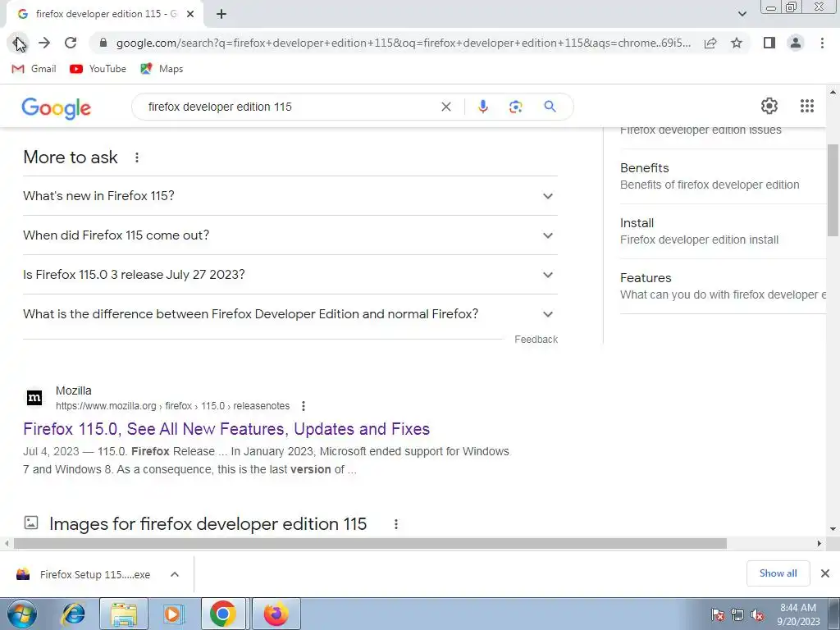This screenshot has width=840, height=630.
Task: Open Windows Media Player on taskbar
Action: [173, 614]
